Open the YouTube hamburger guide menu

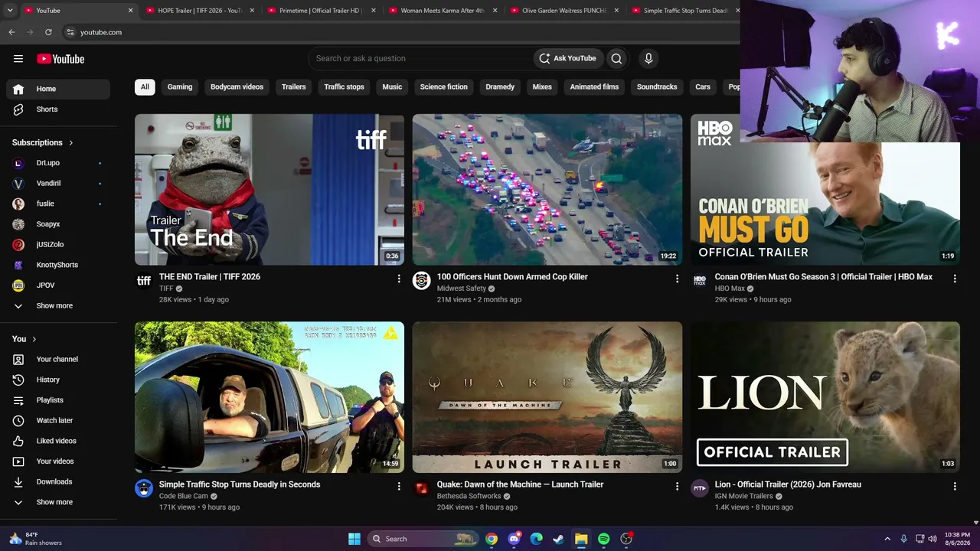(x=18, y=59)
